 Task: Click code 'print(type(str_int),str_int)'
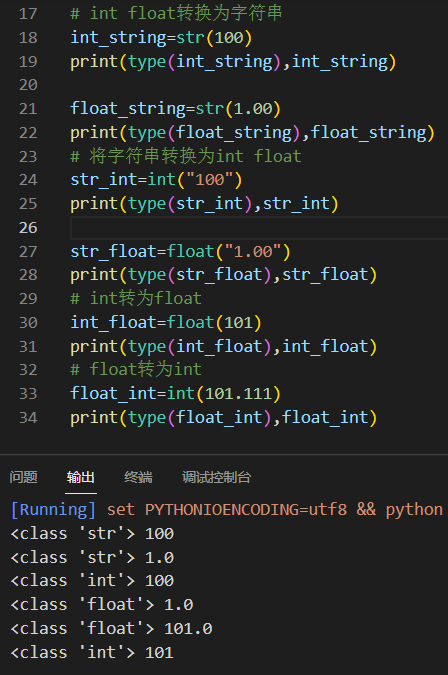(204, 203)
